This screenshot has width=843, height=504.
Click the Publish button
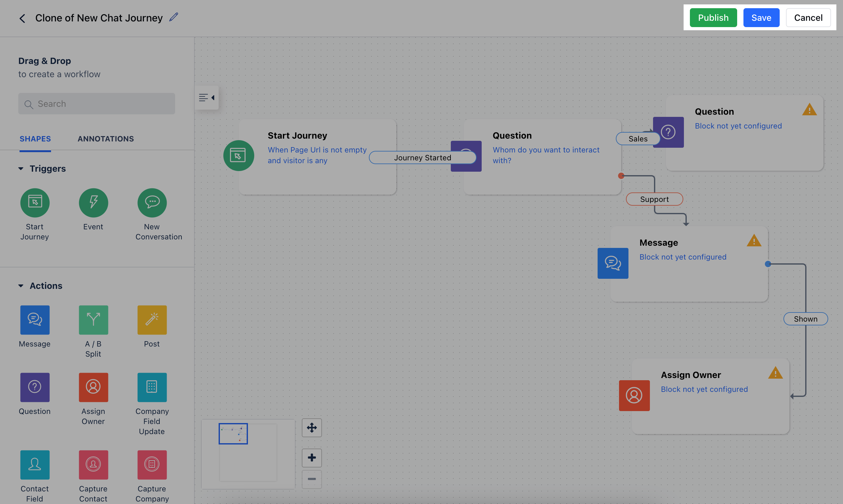[x=713, y=18]
